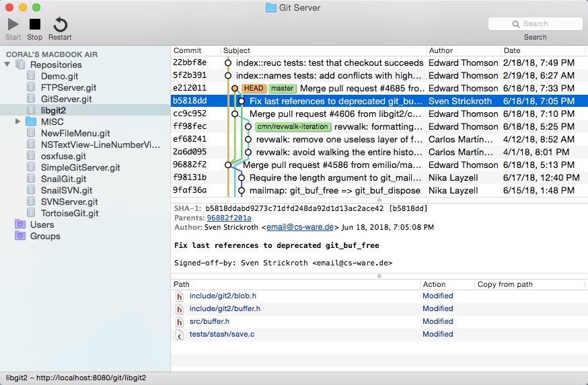Click the header file icon for src/buffer.h
Screen dimensions: 588x385
click(x=180, y=322)
